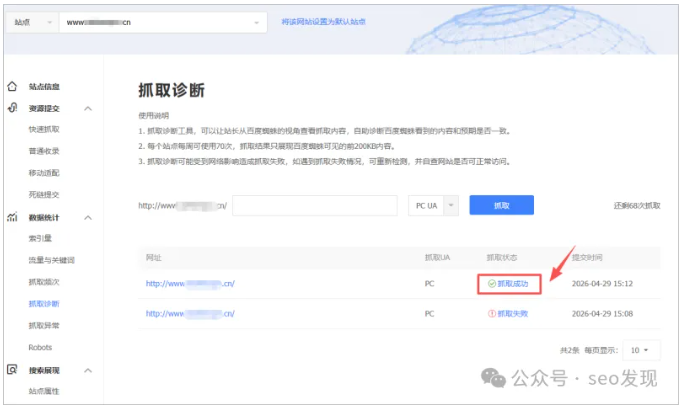Click the 2026-04-29 15:12 timestamp

(602, 284)
